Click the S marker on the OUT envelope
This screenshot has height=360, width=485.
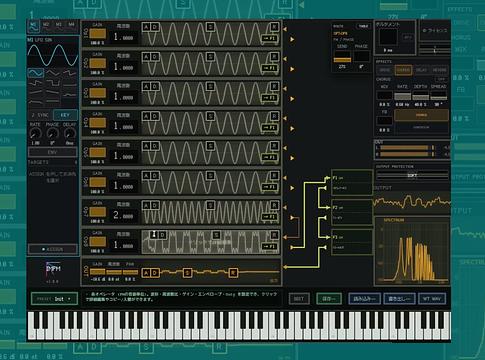pyautogui.click(x=187, y=273)
